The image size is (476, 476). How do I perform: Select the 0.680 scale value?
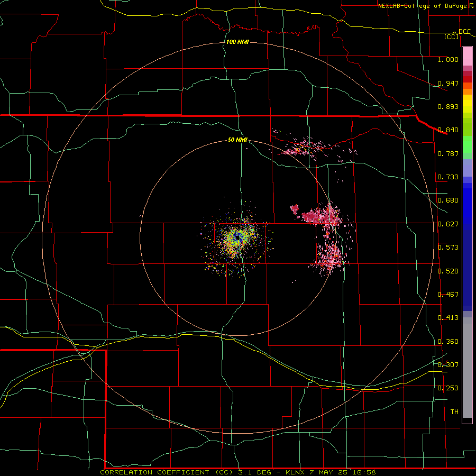448,200
